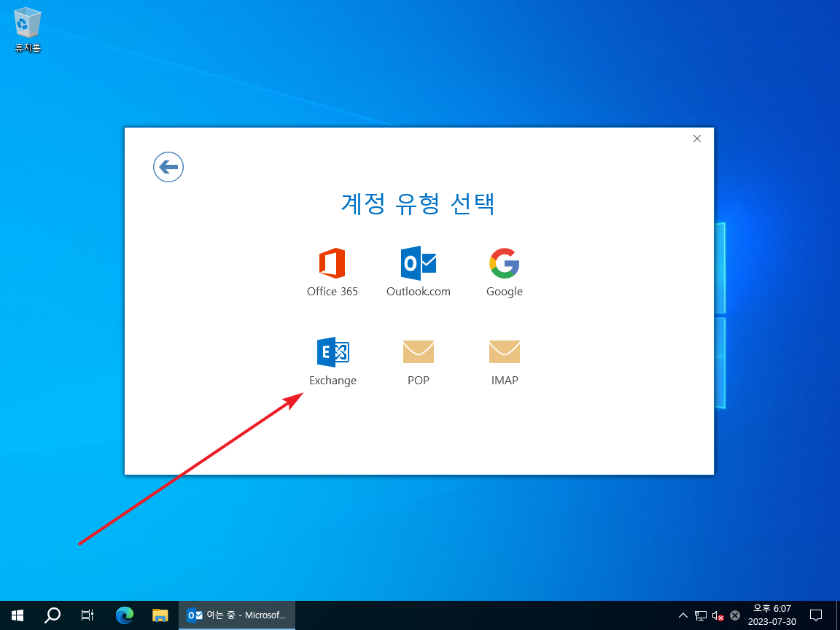Click the Exchange label text
Viewport: 840px width, 630px height.
332,381
